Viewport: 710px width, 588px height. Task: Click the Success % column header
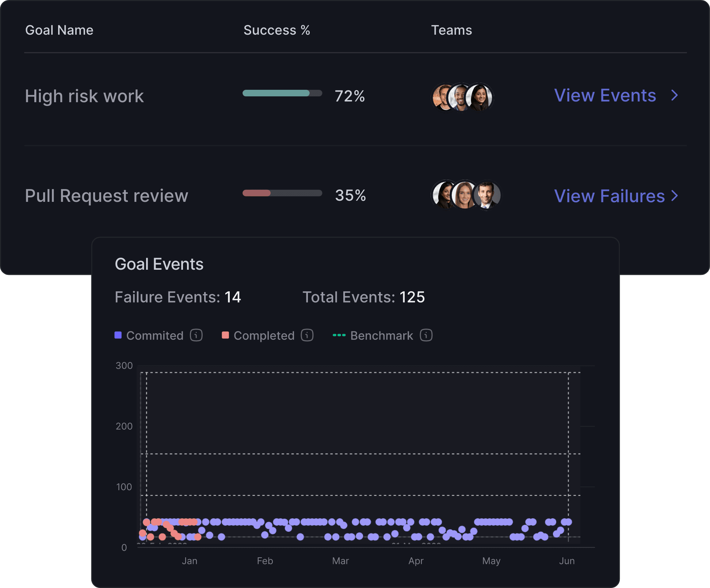(x=276, y=30)
